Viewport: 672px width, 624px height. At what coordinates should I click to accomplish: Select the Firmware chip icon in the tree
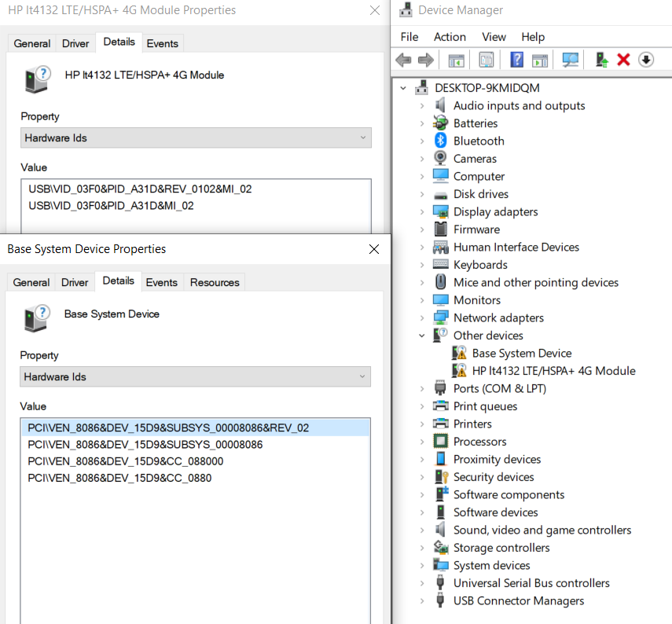tap(441, 229)
